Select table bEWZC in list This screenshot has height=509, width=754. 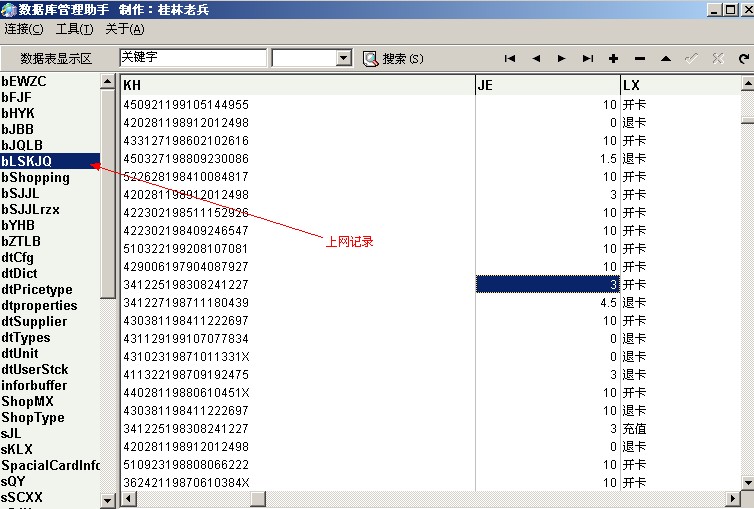pos(24,81)
